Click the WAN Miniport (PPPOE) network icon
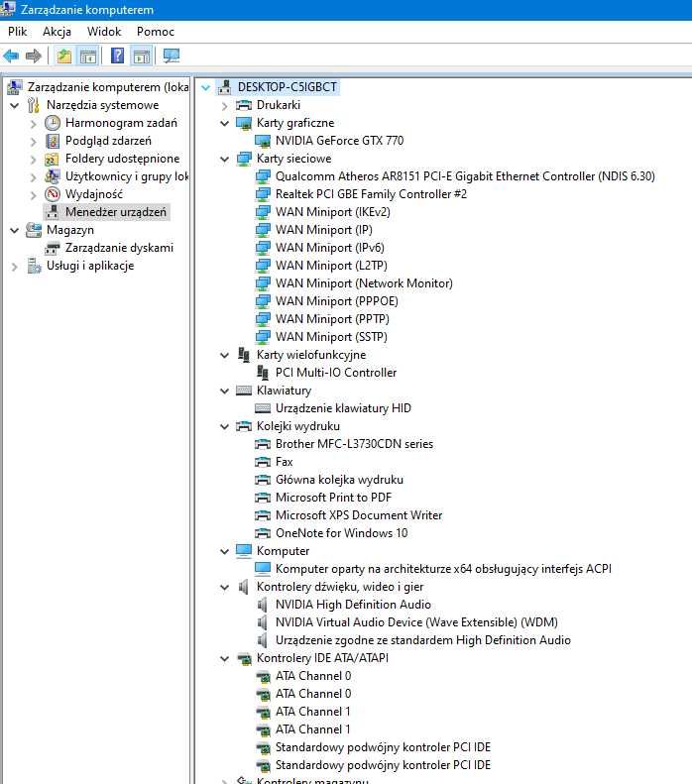The width and height of the screenshot is (692, 784). 263,301
